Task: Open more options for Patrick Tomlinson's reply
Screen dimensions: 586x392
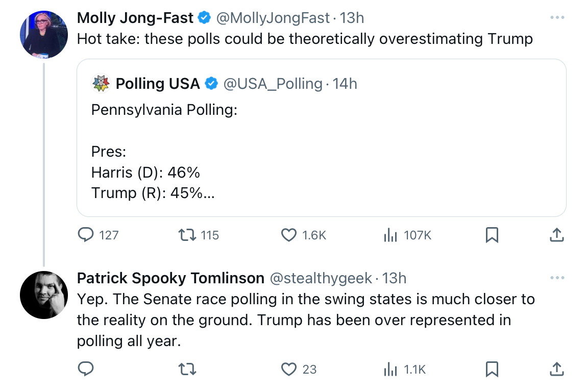Action: coord(557,278)
